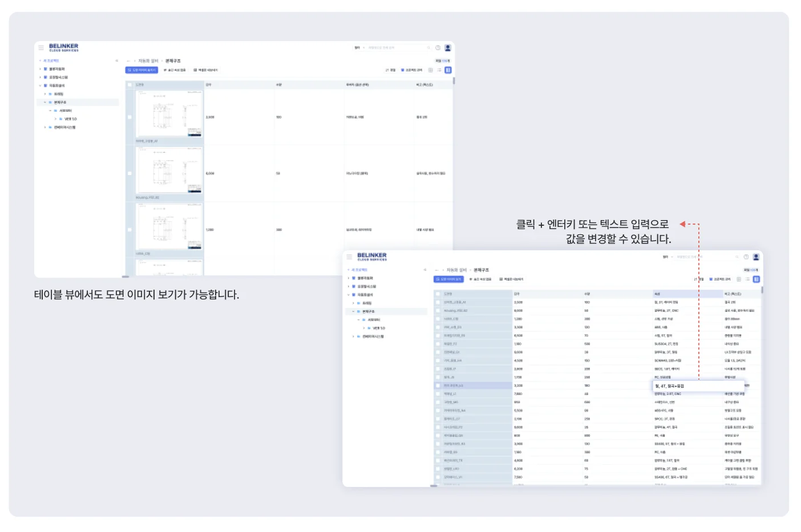
Task: Check the highlighted row being edited, text-list window
Action: pos(438,385)
